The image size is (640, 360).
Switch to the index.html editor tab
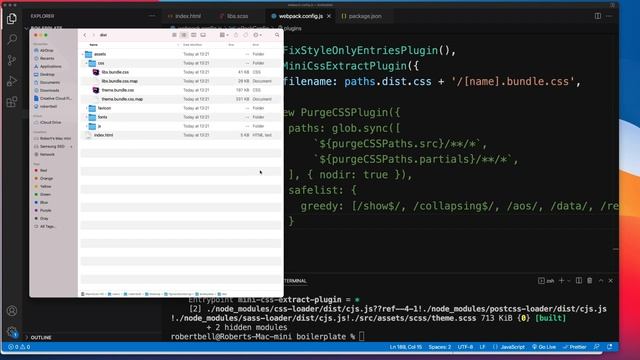(x=184, y=16)
